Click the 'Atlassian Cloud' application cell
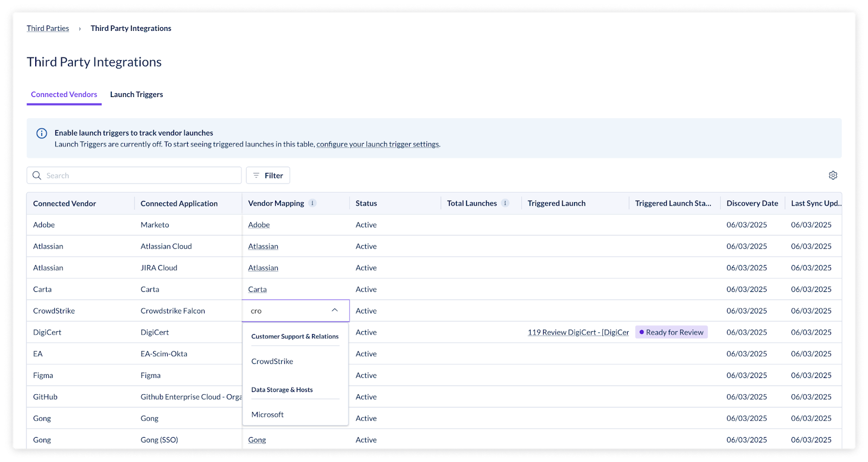 166,246
